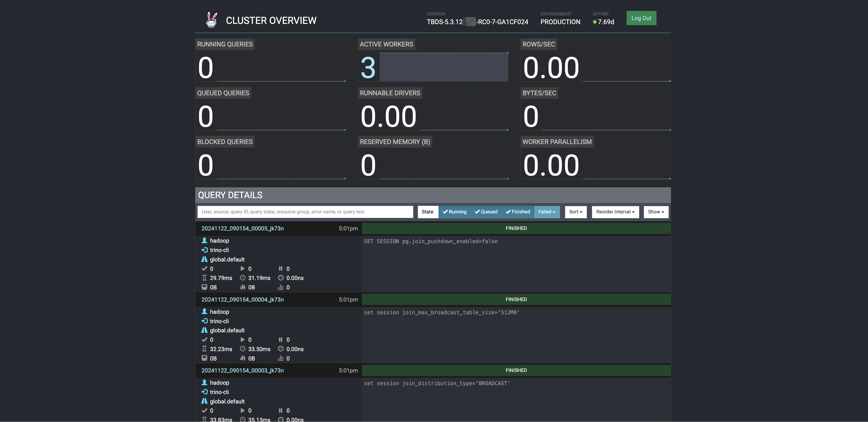
Task: Click the green uptime status dot
Action: click(x=595, y=22)
